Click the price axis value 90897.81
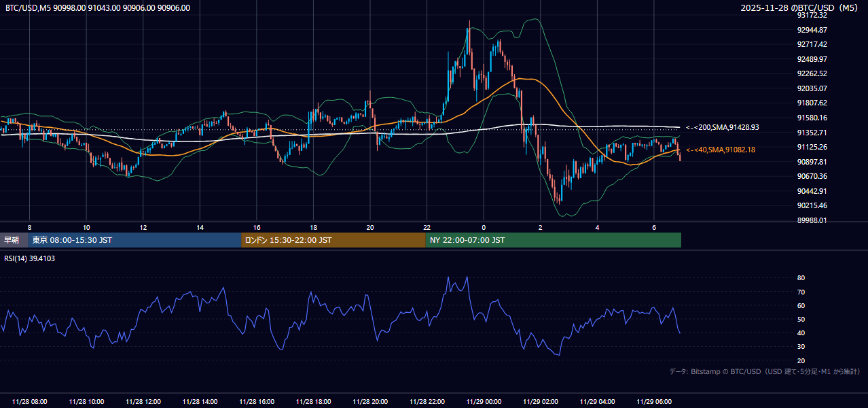The height and width of the screenshot is (408, 868). [x=812, y=162]
